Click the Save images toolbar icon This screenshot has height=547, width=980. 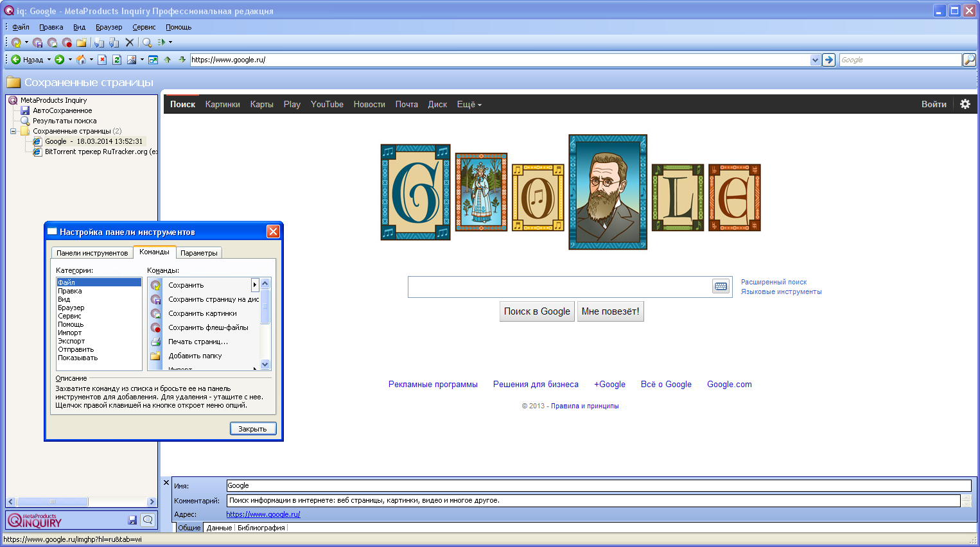[52, 42]
